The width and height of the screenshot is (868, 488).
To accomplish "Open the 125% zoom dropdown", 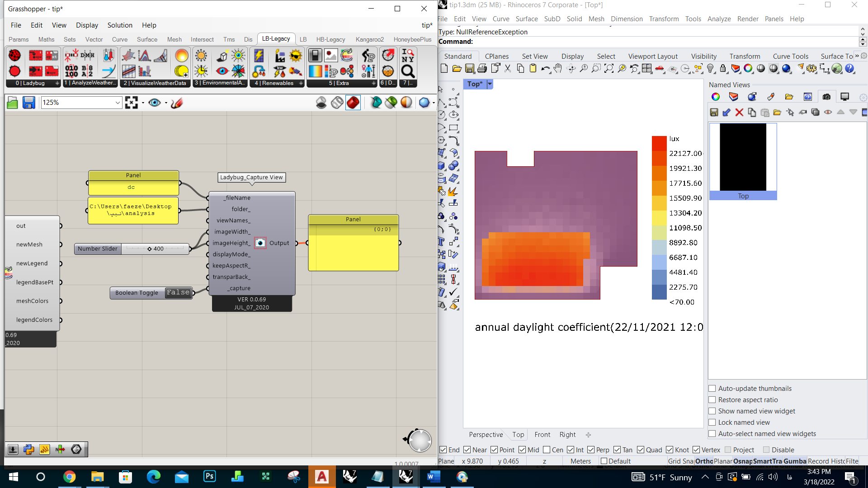I will (118, 103).
